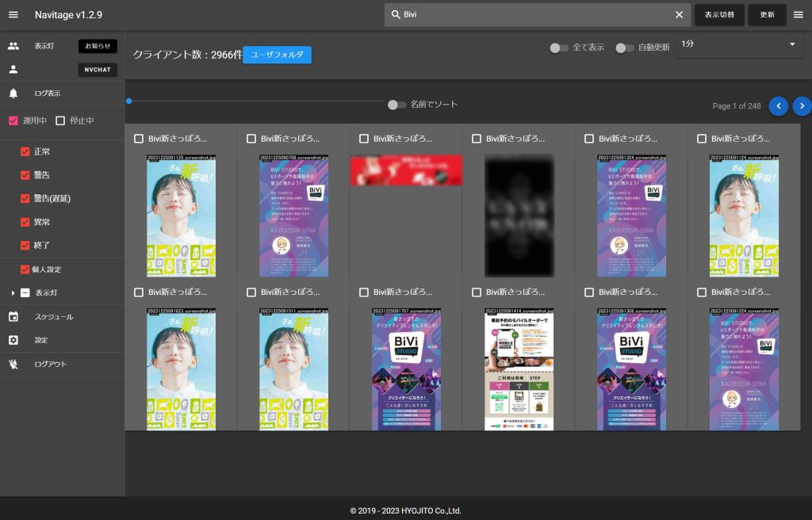Open the thumbnail stamped 20231225091623
Image resolution: width=812 pixels, height=520 pixels.
pos(182,369)
